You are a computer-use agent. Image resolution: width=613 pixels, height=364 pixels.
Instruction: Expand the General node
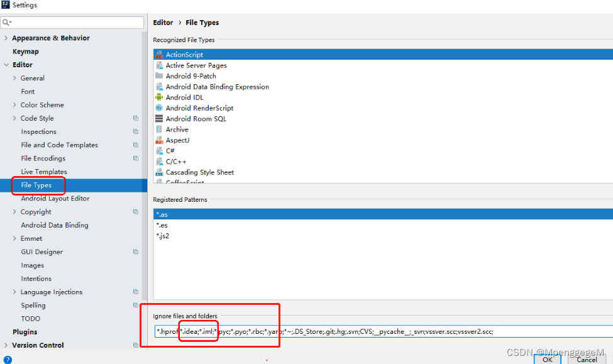point(14,78)
